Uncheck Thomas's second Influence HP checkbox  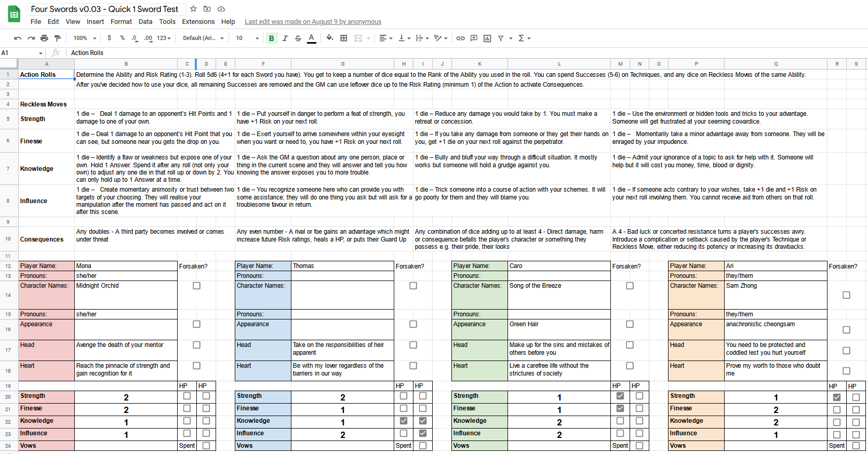click(423, 433)
